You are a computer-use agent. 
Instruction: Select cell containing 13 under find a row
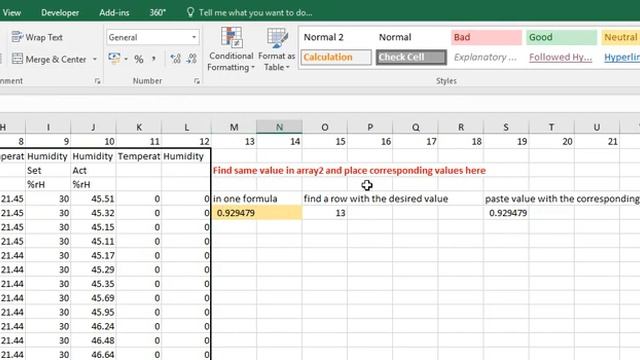pos(325,213)
